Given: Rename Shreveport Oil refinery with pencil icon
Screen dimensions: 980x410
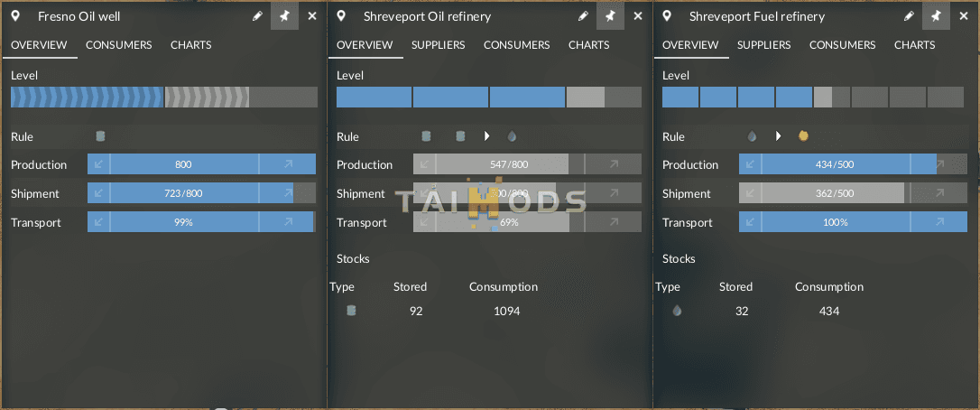Looking at the screenshot, I should point(583,16).
